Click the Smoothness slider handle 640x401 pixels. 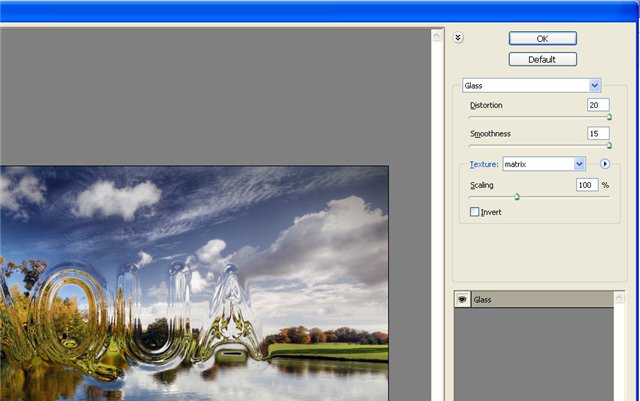point(609,145)
